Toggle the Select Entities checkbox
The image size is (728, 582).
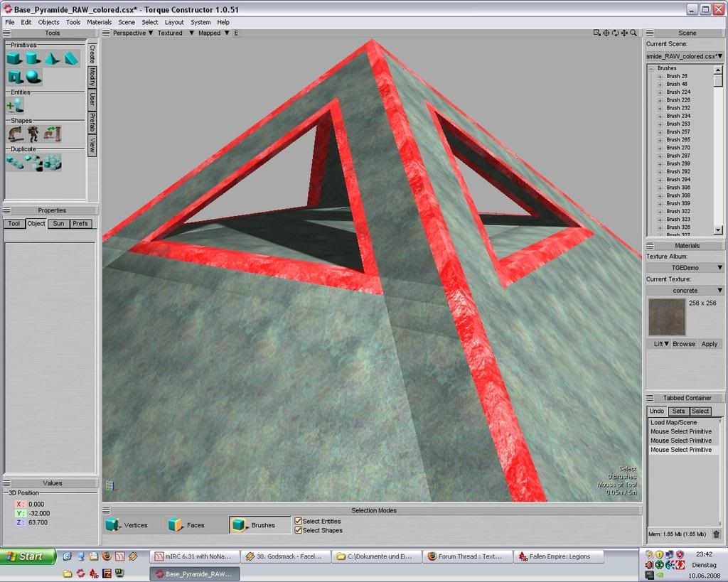pyautogui.click(x=299, y=521)
